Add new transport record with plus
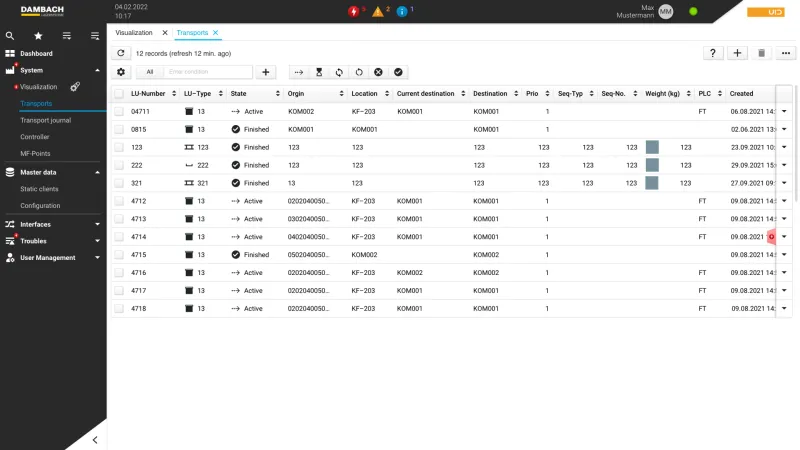This screenshot has height=450, width=800. pyautogui.click(x=737, y=53)
